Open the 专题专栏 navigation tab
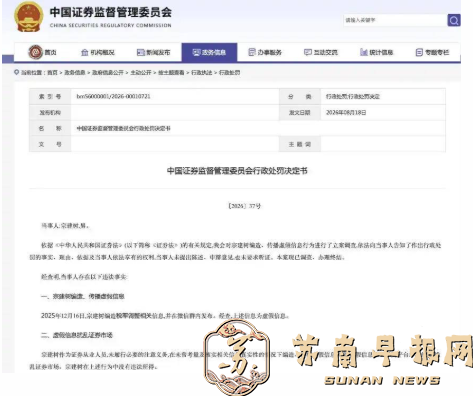Screen dimensions: 473x396 click(432, 52)
